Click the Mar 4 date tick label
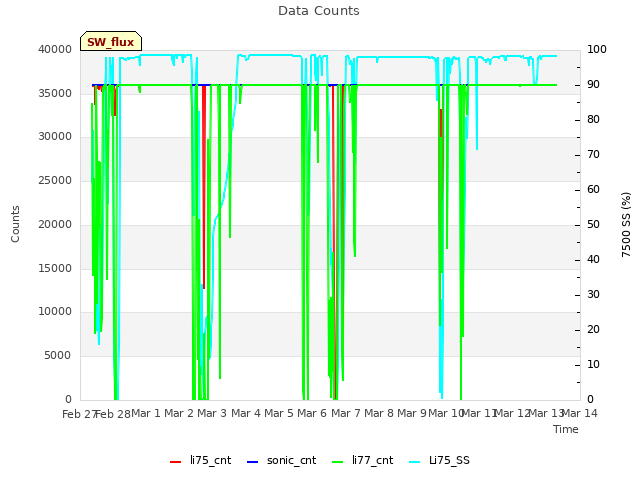The image size is (640, 480). [246, 413]
